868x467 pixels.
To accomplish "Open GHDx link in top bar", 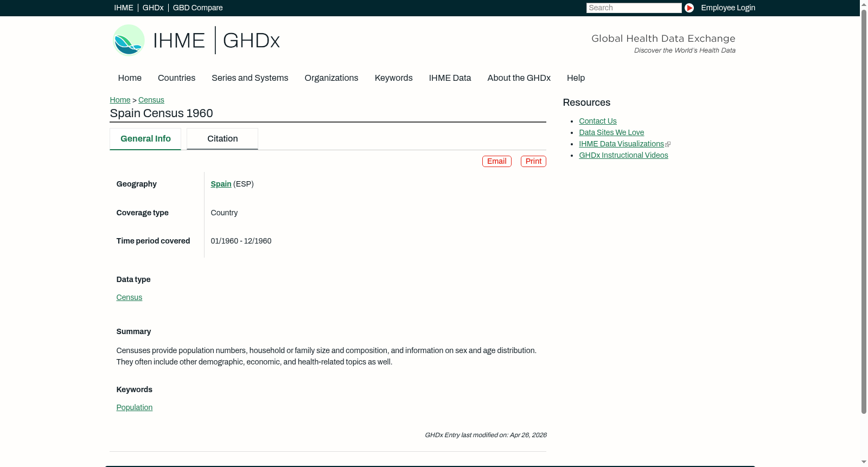I will pos(153,8).
